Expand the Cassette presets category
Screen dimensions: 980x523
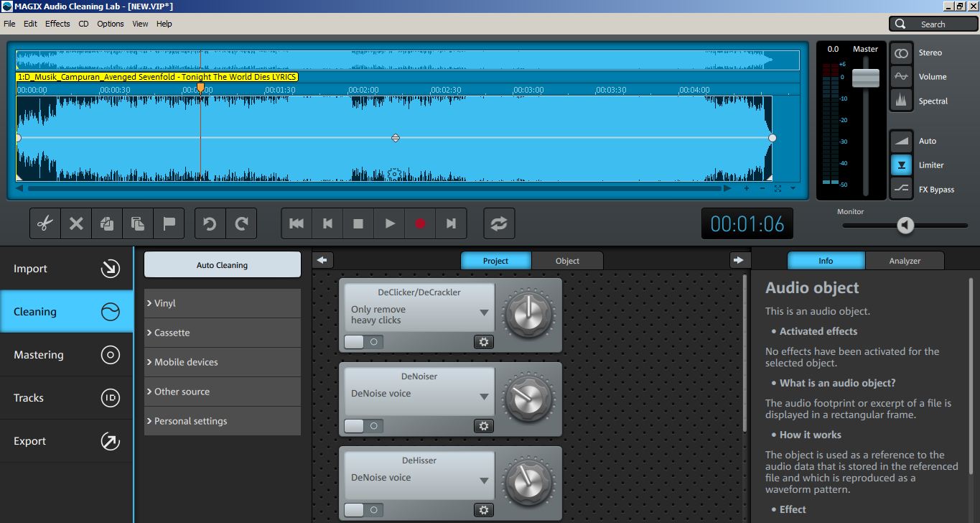223,333
